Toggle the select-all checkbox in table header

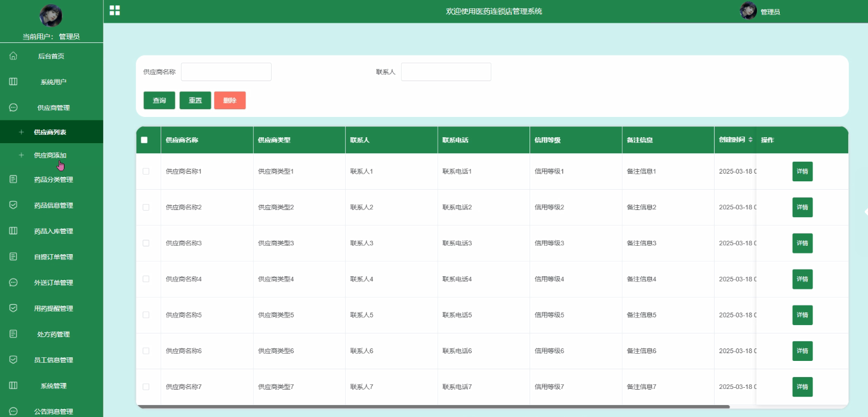(144, 140)
